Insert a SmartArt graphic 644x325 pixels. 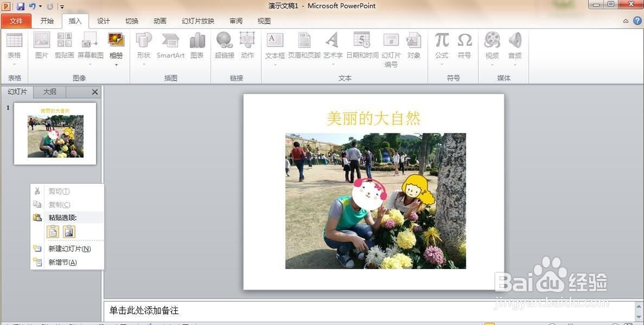[x=171, y=45]
